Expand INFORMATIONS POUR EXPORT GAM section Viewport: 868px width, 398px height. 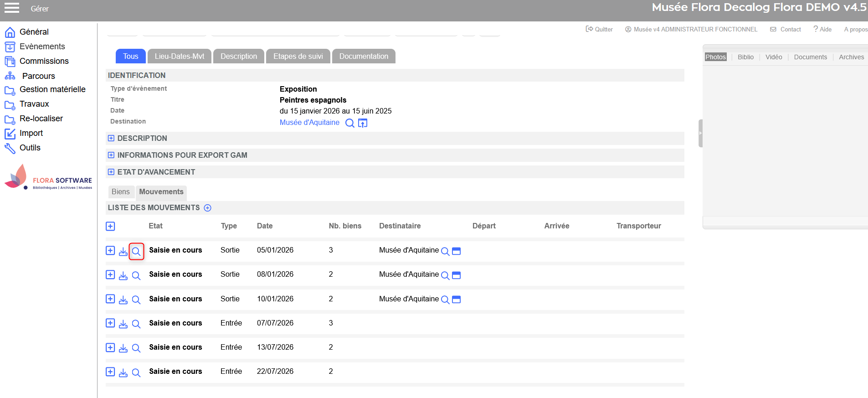click(111, 155)
